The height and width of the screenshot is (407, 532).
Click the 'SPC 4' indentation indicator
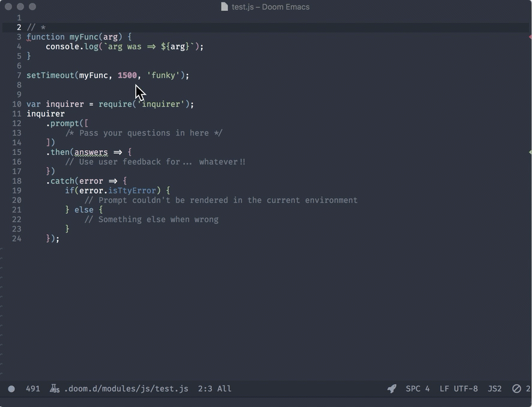[x=418, y=388]
